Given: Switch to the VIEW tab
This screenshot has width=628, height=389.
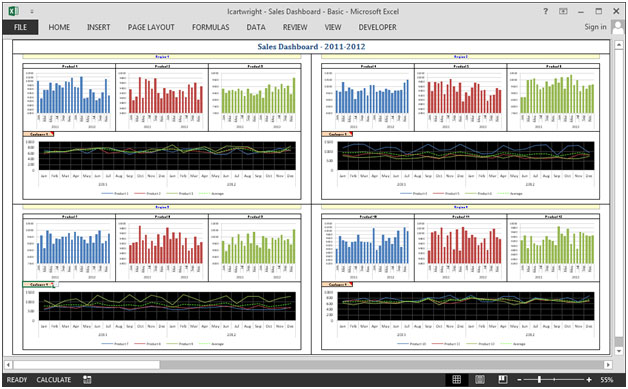Looking at the screenshot, I should click(332, 27).
